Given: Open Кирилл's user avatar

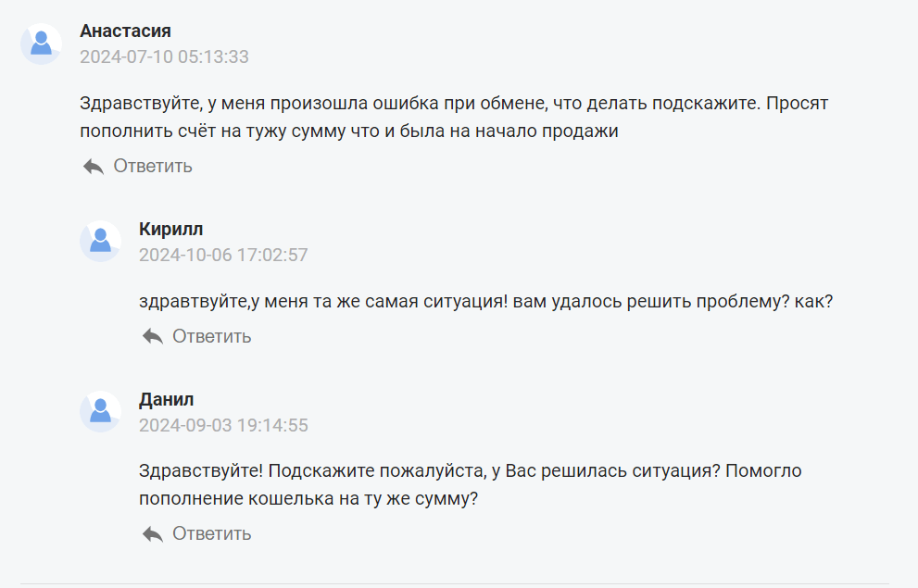Looking at the screenshot, I should point(100,241).
